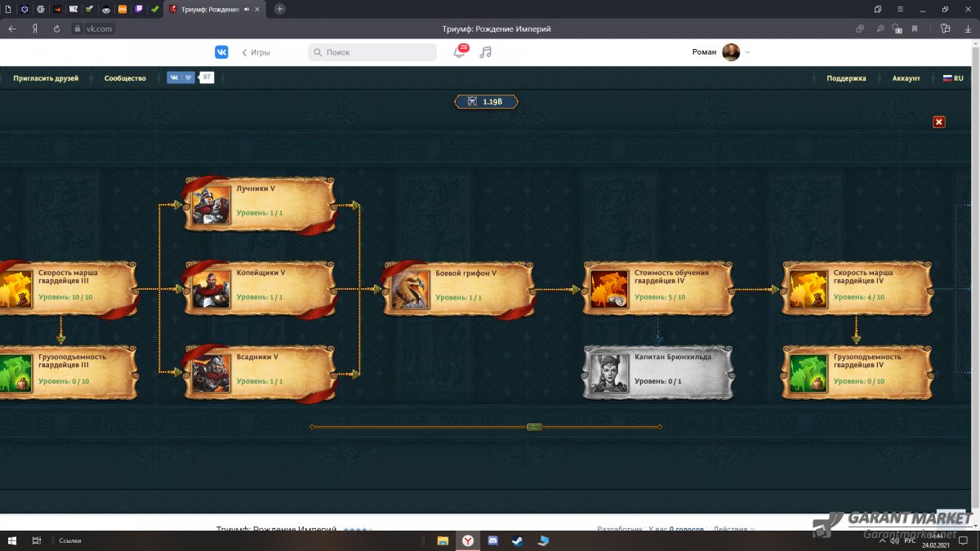The image size is (980, 551).
Task: Click 'Уровень: 10 / 10' text
Action: 65,297
